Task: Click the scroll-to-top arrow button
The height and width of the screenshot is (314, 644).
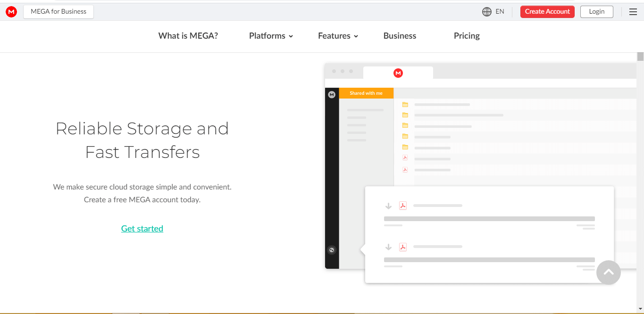Action: (x=609, y=273)
